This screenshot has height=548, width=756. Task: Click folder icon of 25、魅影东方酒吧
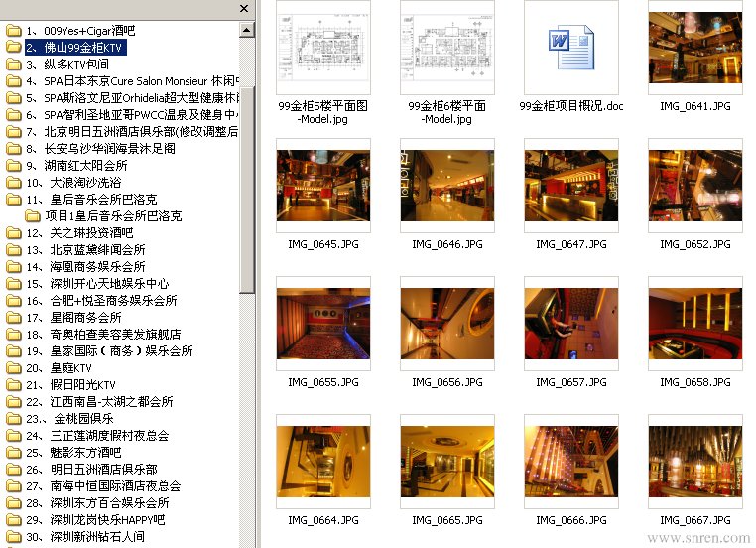14,453
